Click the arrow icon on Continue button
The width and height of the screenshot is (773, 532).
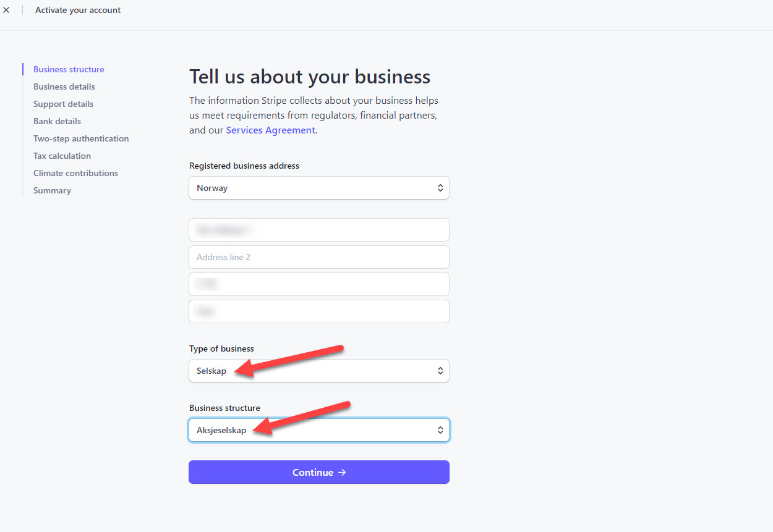click(342, 473)
